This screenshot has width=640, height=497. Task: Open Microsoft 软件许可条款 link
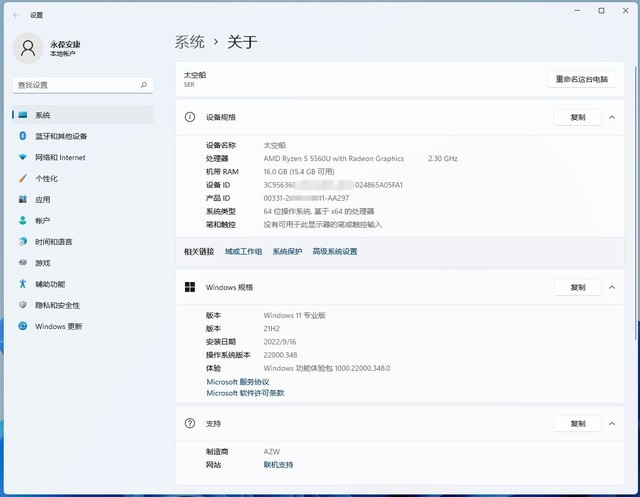tap(245, 393)
